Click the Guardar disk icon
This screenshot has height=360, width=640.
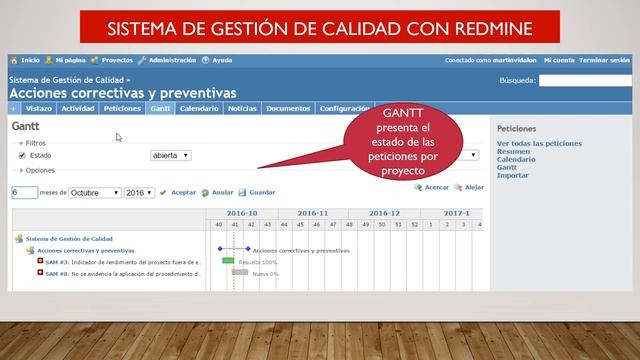click(x=242, y=192)
